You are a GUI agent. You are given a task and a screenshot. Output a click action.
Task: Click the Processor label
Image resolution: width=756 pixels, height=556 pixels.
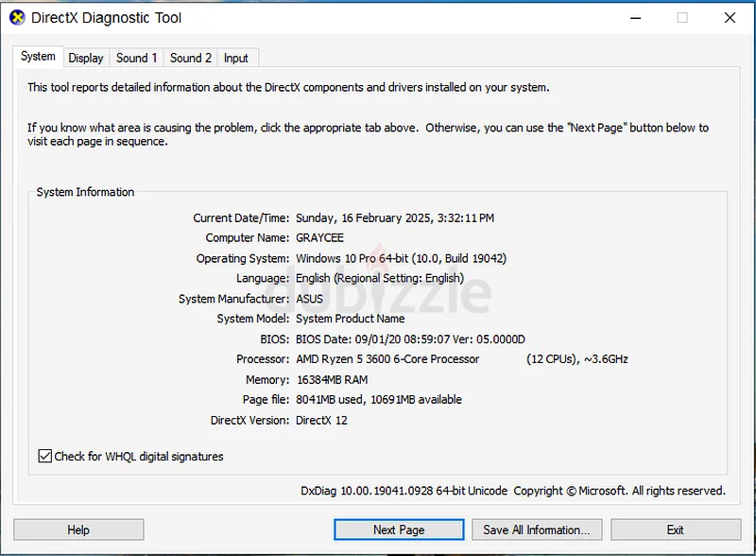263,359
